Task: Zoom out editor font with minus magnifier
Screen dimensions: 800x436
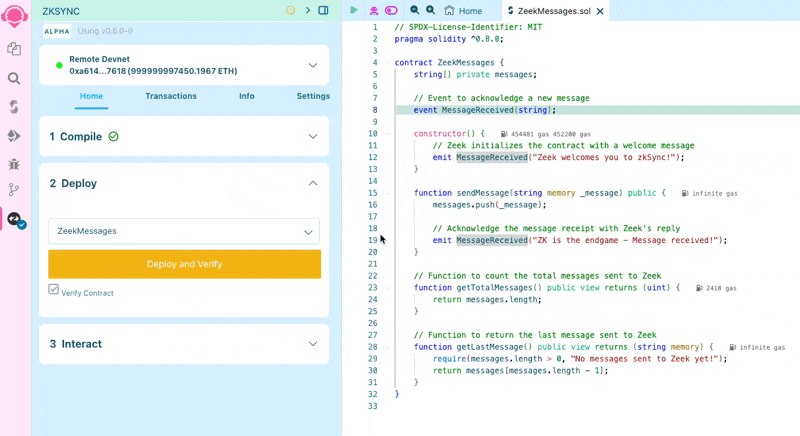Action: 414,10
